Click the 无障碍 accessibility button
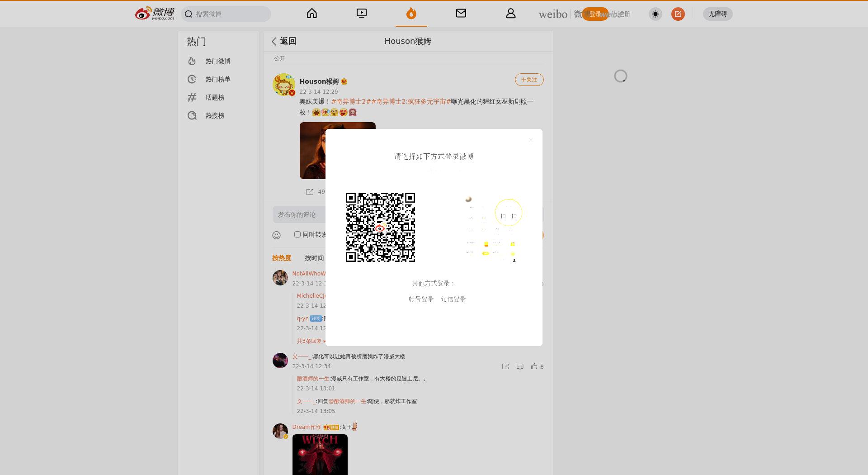The height and width of the screenshot is (475, 868). [718, 14]
